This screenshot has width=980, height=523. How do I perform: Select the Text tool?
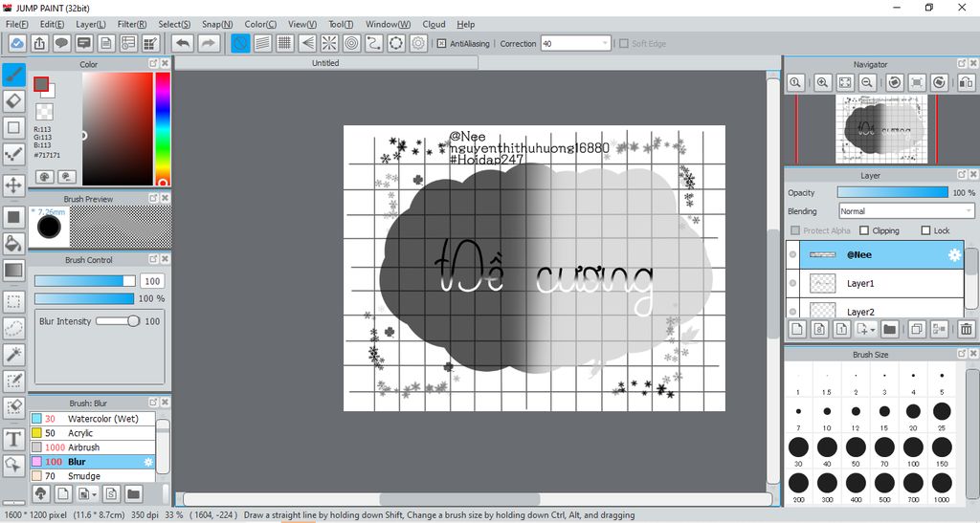tap(13, 439)
